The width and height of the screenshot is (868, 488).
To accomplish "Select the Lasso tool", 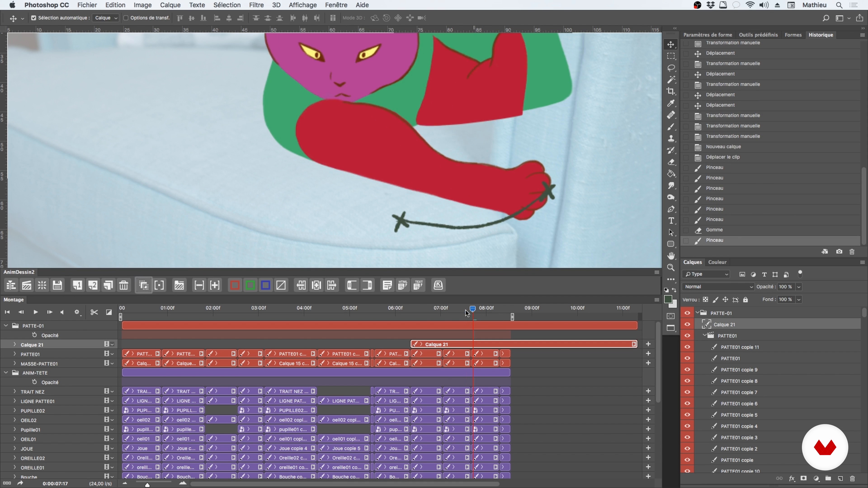I will [x=671, y=68].
